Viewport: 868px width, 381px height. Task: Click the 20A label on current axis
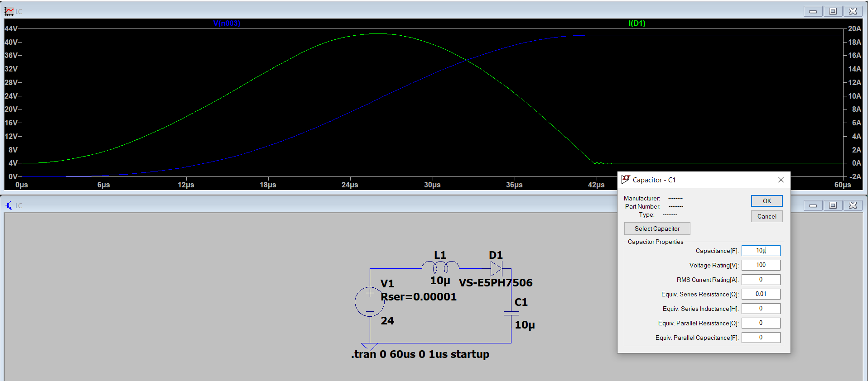(854, 29)
